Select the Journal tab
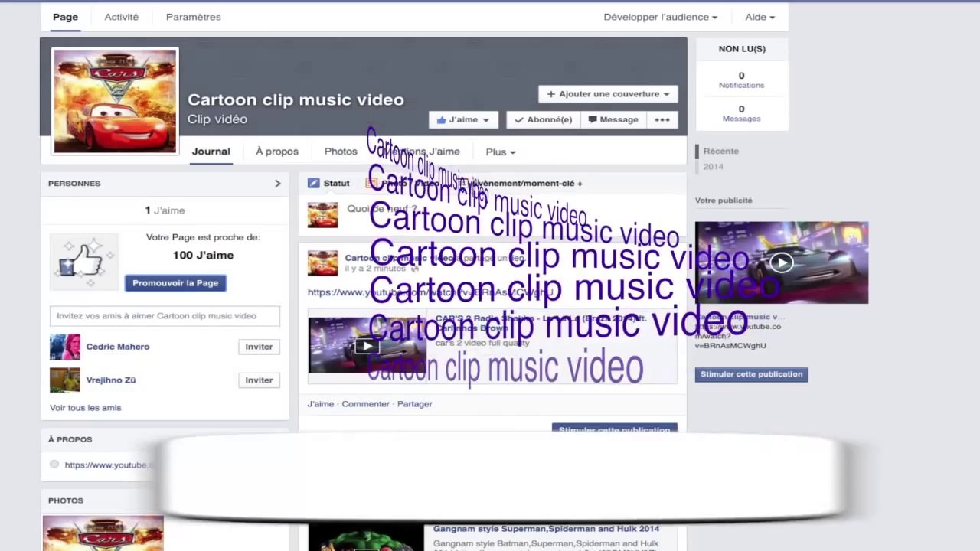Viewport: 980px width, 551px height. tap(211, 152)
